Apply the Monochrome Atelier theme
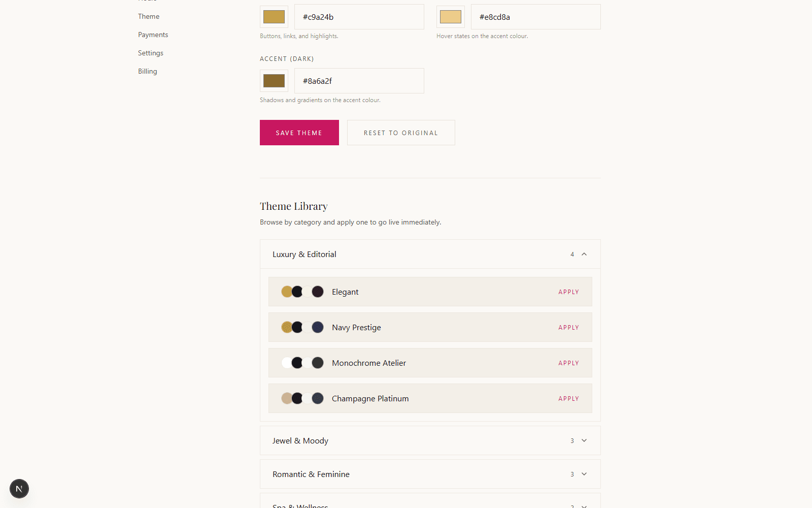Image resolution: width=812 pixels, height=508 pixels. 568,363
